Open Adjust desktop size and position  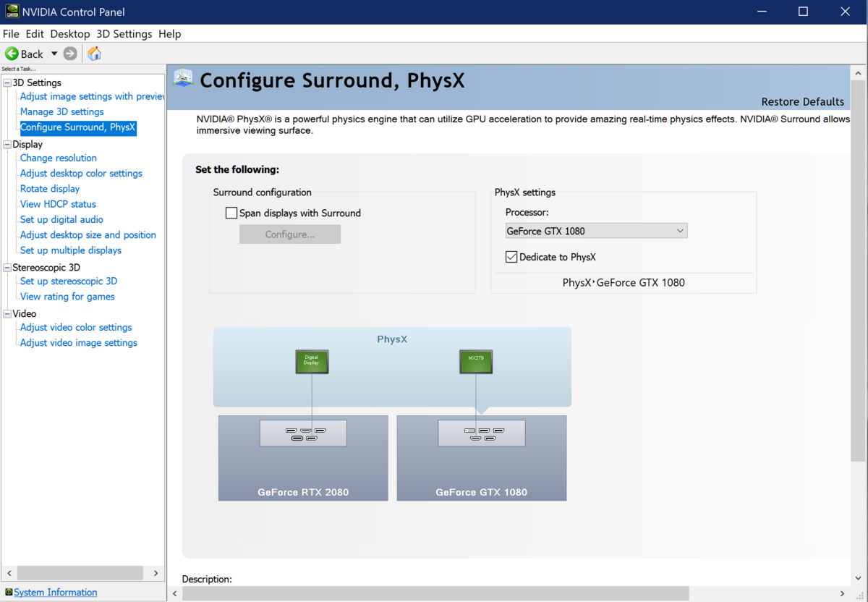pos(88,234)
